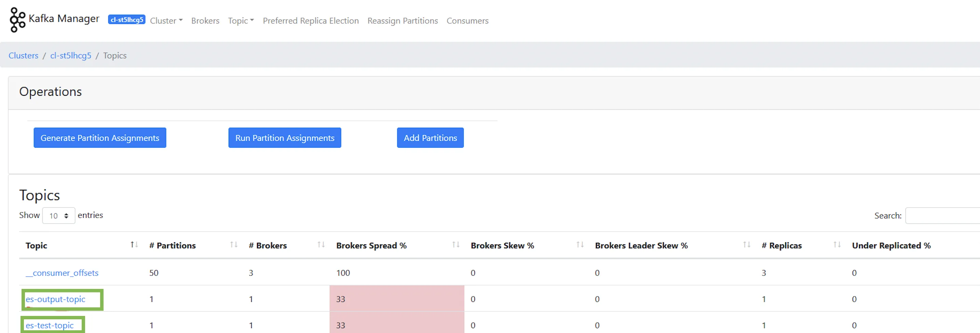The width and height of the screenshot is (980, 333).
Task: Sort by number of Partitions arrows
Action: [234, 245]
